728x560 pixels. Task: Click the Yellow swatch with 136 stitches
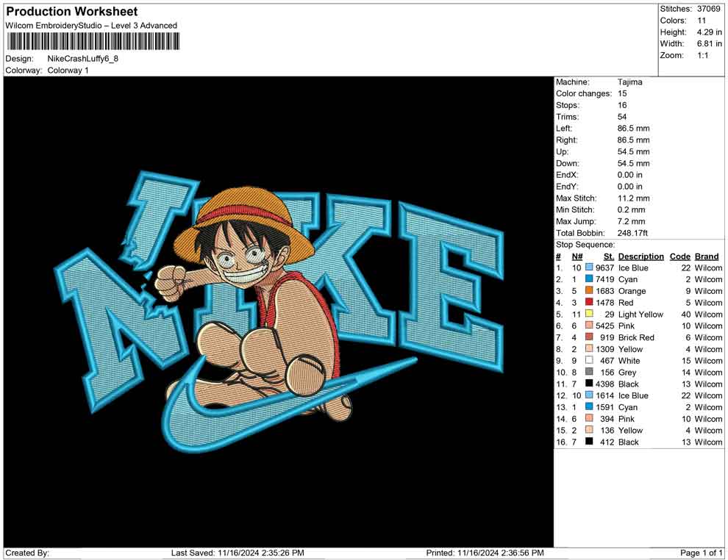pyautogui.click(x=589, y=430)
